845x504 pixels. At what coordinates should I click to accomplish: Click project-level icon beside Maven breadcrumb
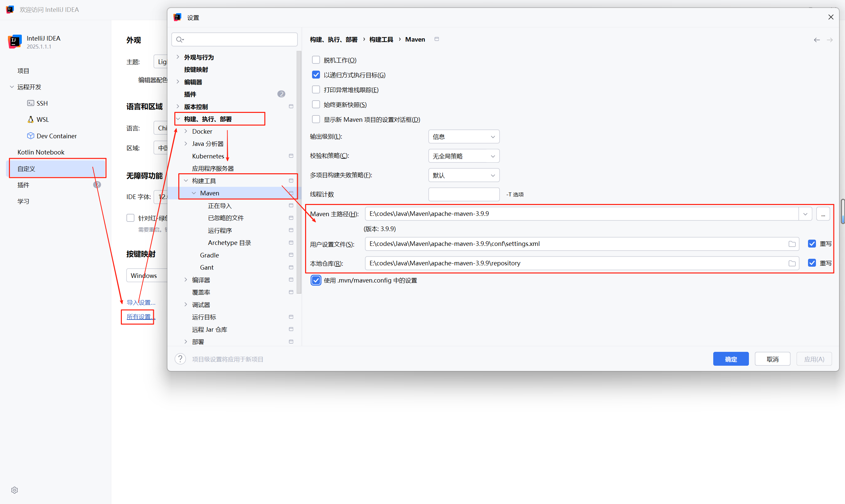pos(437,39)
